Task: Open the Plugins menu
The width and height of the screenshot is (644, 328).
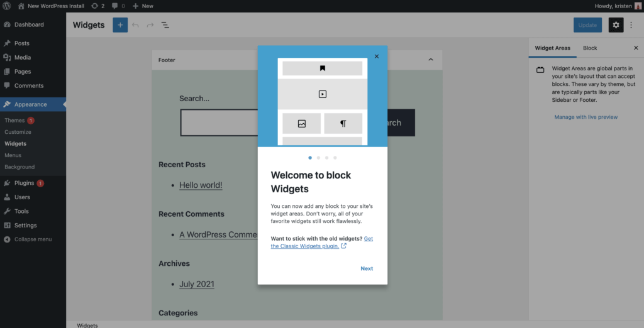Action: tap(33, 183)
